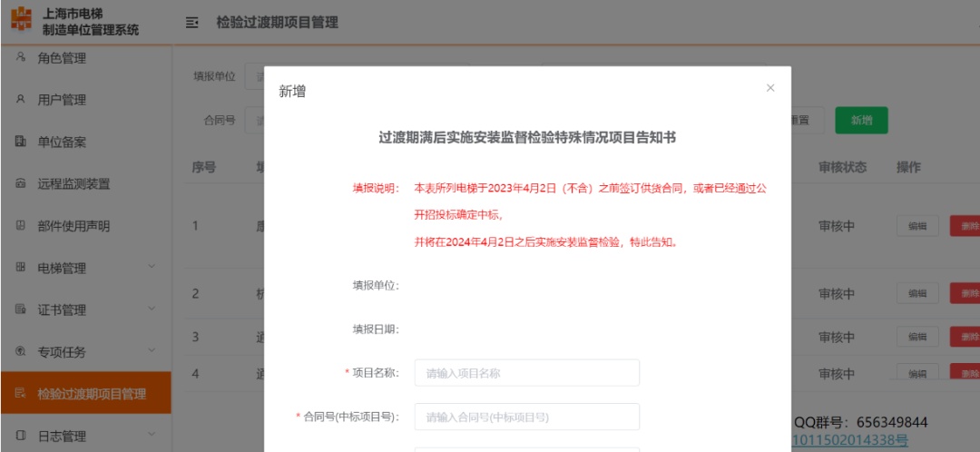Click the 电梯管理 sidebar icon
Screen dimensions: 980x452
click(x=21, y=268)
